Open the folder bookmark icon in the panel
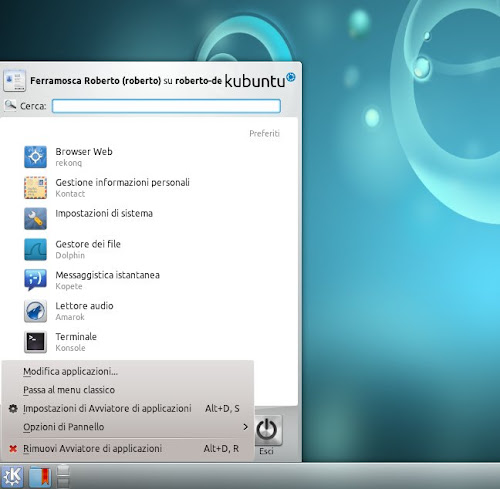 pyautogui.click(x=40, y=477)
